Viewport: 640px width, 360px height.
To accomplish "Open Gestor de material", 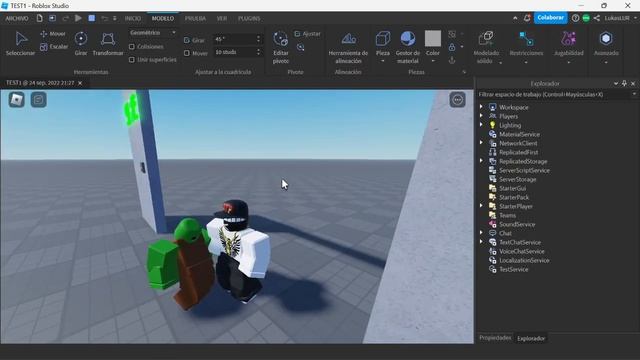I will click(x=408, y=47).
